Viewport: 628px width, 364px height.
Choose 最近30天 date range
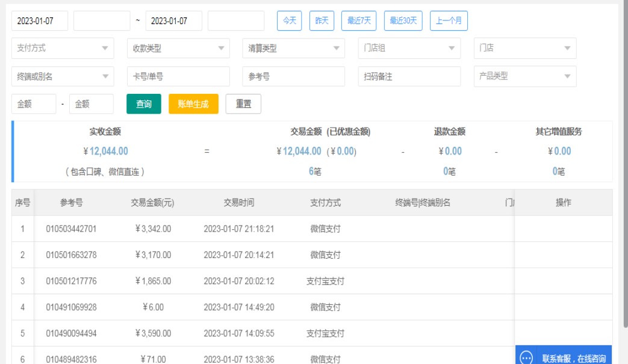tap(403, 21)
